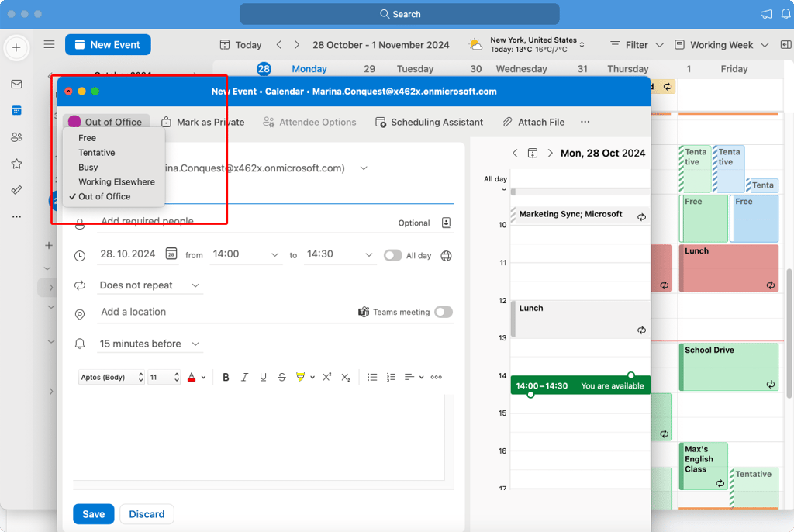The width and height of the screenshot is (794, 532).
Task: Open the megaphone announcements icon
Action: click(766, 14)
